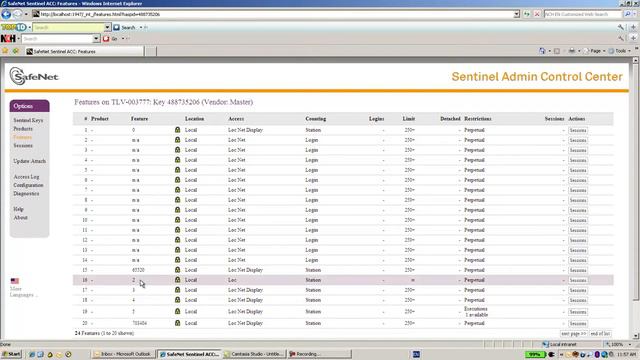Open a new empty browser tab

click(x=151, y=51)
